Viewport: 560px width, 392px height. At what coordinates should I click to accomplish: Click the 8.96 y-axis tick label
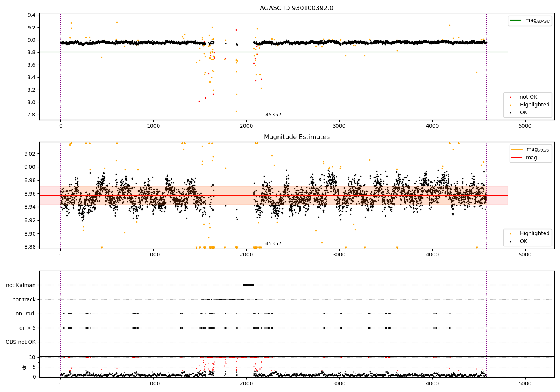tap(30, 194)
